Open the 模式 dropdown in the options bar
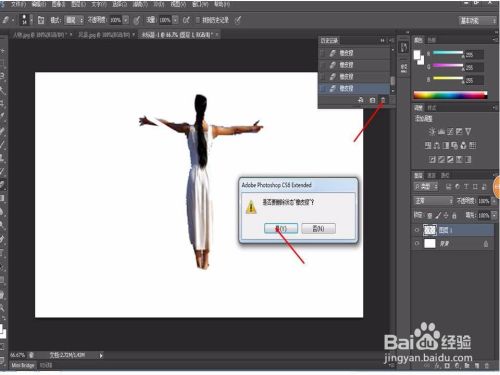This screenshot has height=375, width=500. [74, 20]
